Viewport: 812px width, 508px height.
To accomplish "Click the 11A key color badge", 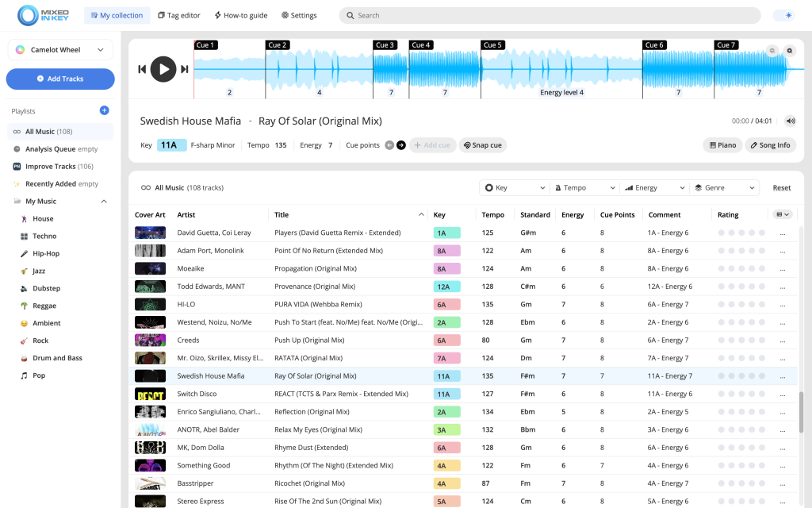I will click(x=171, y=145).
